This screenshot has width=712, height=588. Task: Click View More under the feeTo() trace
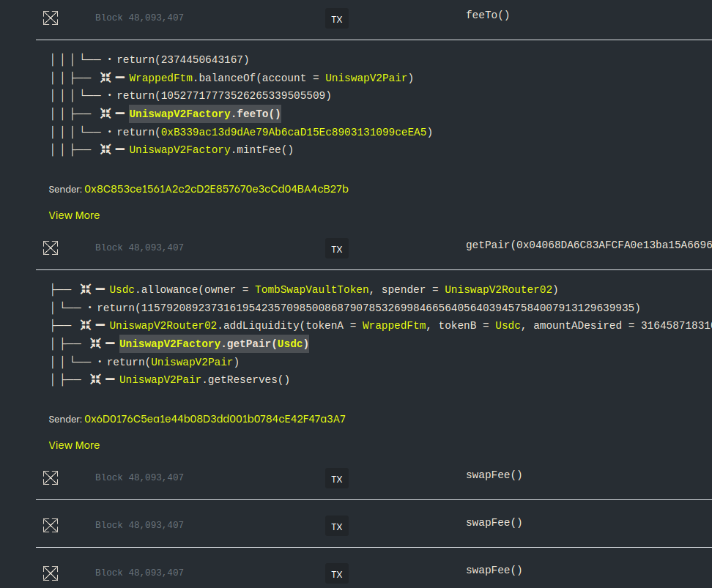tap(74, 215)
